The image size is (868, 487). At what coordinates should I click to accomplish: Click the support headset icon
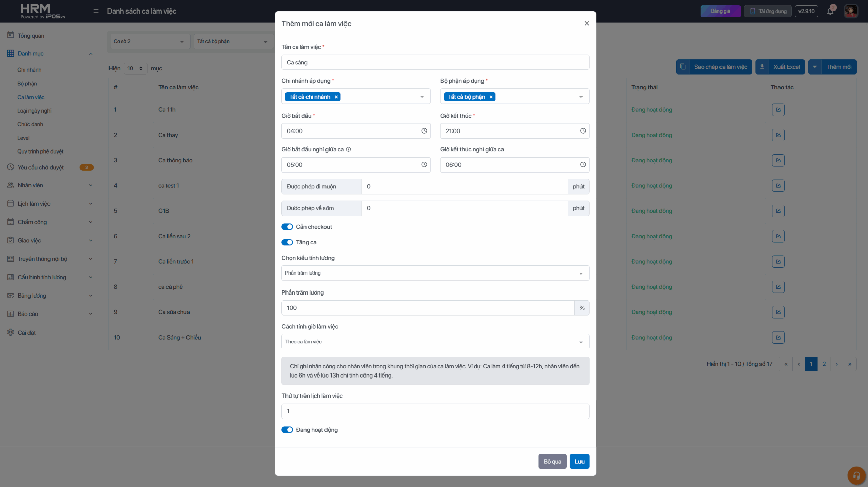pyautogui.click(x=856, y=475)
